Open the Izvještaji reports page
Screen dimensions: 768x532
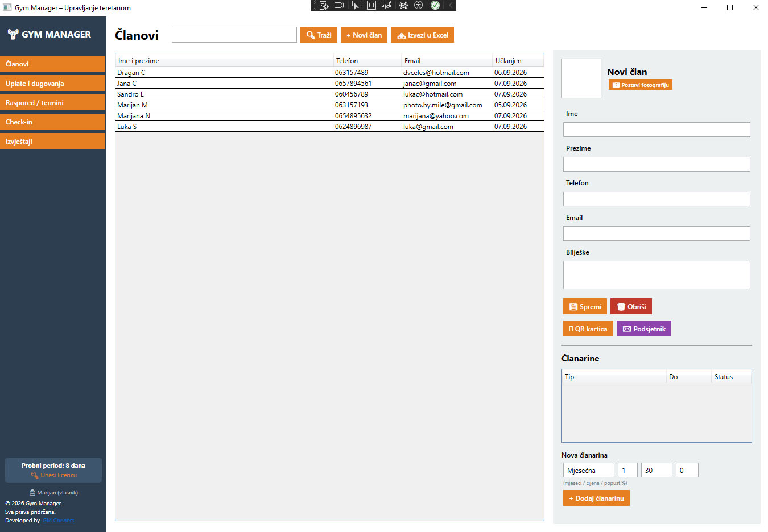click(52, 141)
